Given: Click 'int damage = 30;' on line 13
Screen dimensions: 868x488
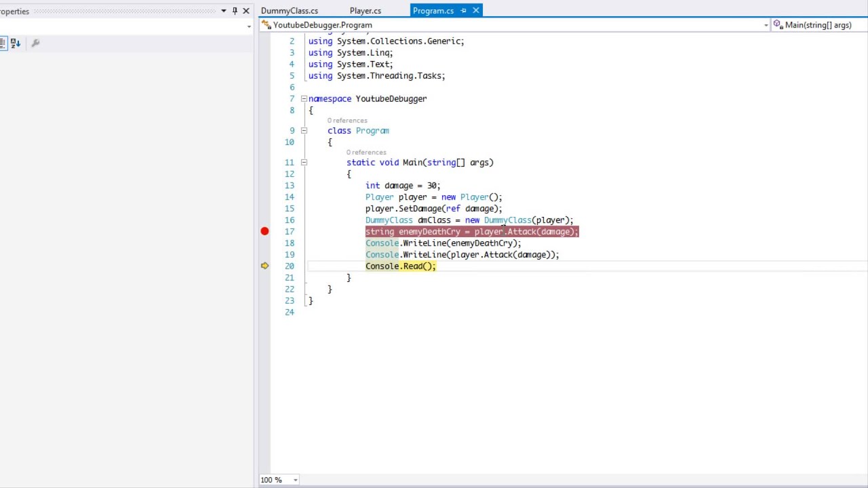Looking at the screenshot, I should pyautogui.click(x=403, y=186).
